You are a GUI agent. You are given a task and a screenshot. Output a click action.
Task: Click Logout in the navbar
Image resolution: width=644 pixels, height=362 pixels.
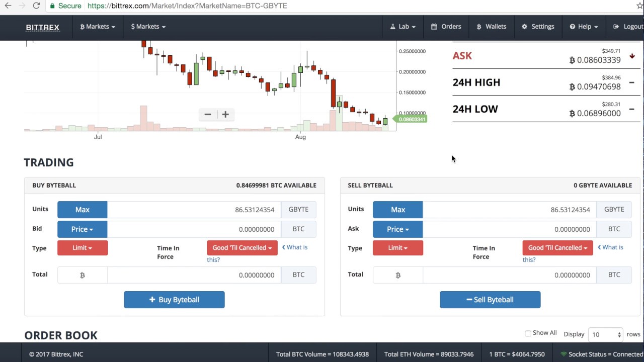click(628, 27)
